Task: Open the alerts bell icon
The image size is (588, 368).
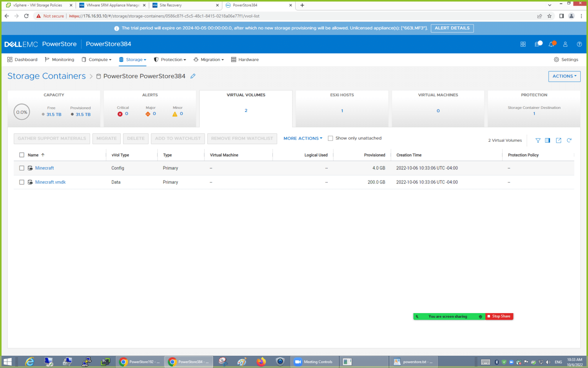Action: 552,44
